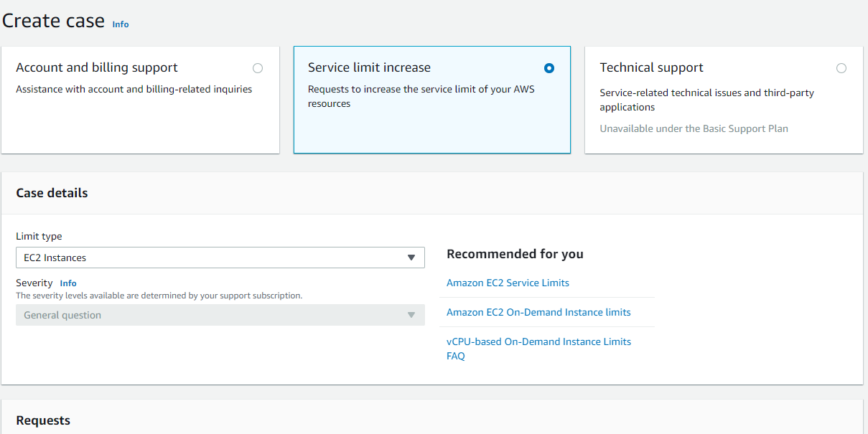Click the Technical support card title
Screen dimensions: 868x434
[651, 67]
